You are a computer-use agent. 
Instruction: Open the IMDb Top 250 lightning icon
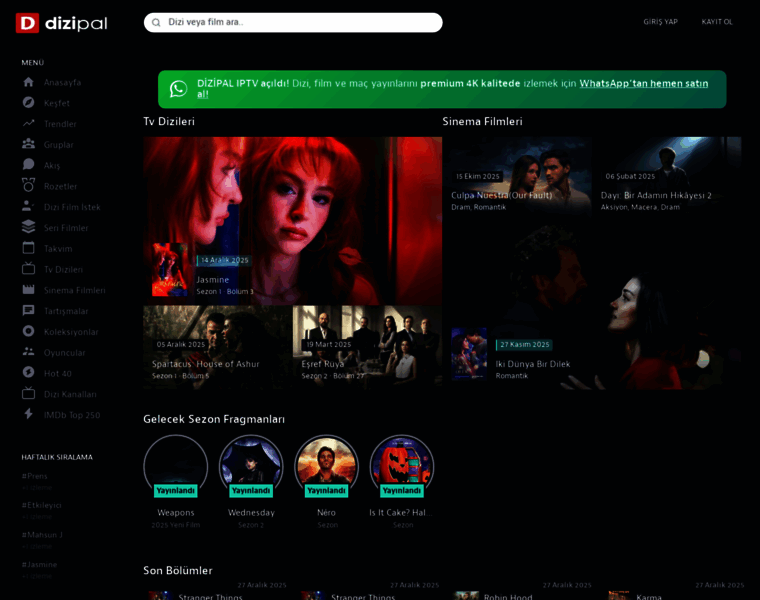pos(28,414)
